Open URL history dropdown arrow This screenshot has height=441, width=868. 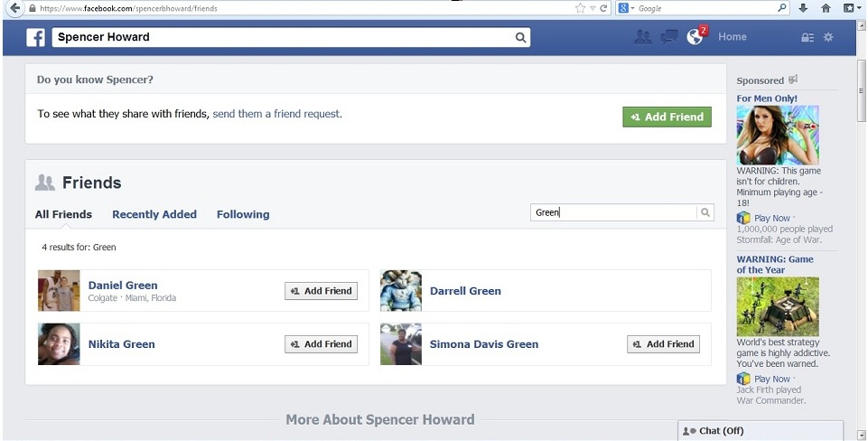coord(593,8)
